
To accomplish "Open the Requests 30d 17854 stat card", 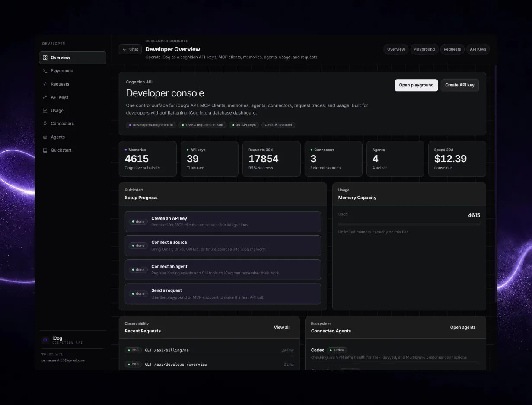I will 271,159.
